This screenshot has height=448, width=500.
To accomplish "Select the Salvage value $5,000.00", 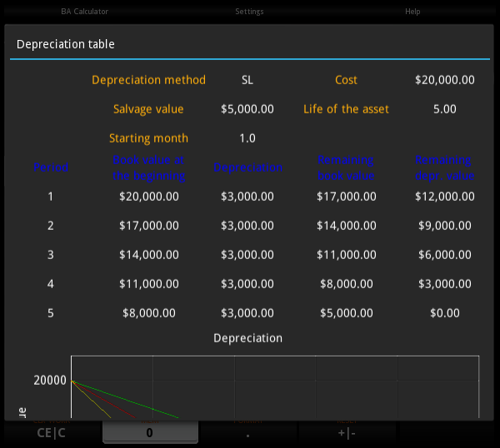I will pyautogui.click(x=247, y=109).
